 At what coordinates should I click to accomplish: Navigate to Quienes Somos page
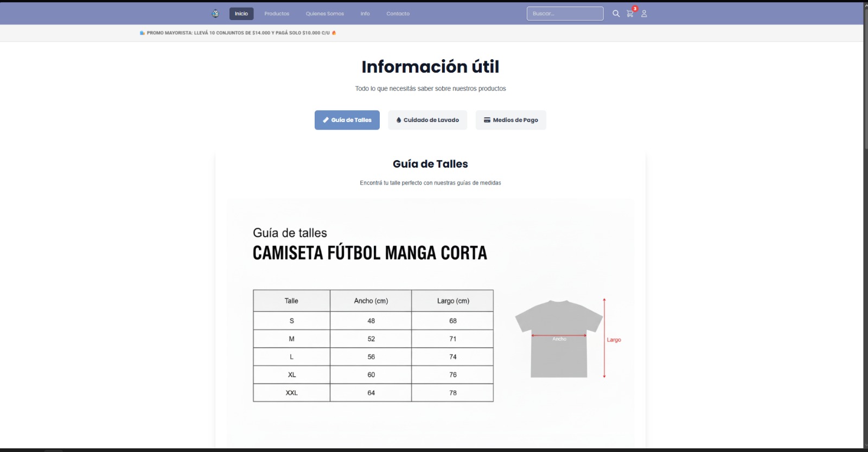point(324,14)
